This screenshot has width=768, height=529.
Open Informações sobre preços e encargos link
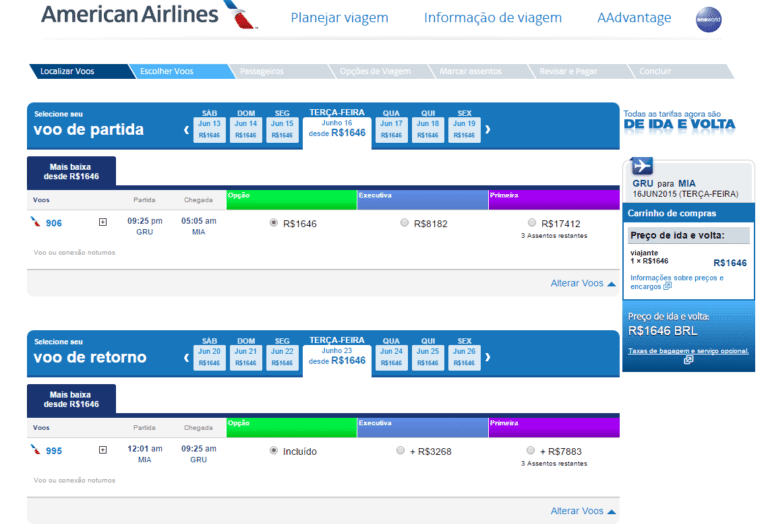(676, 281)
